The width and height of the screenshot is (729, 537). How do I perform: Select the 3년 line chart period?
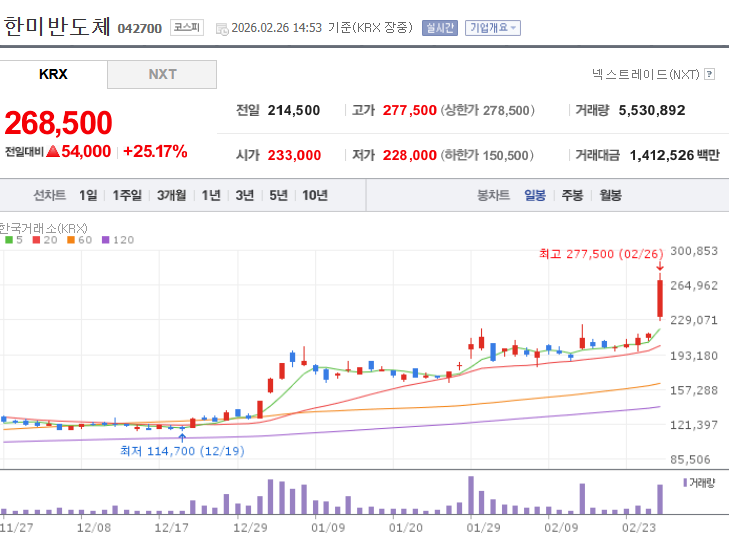[245, 195]
